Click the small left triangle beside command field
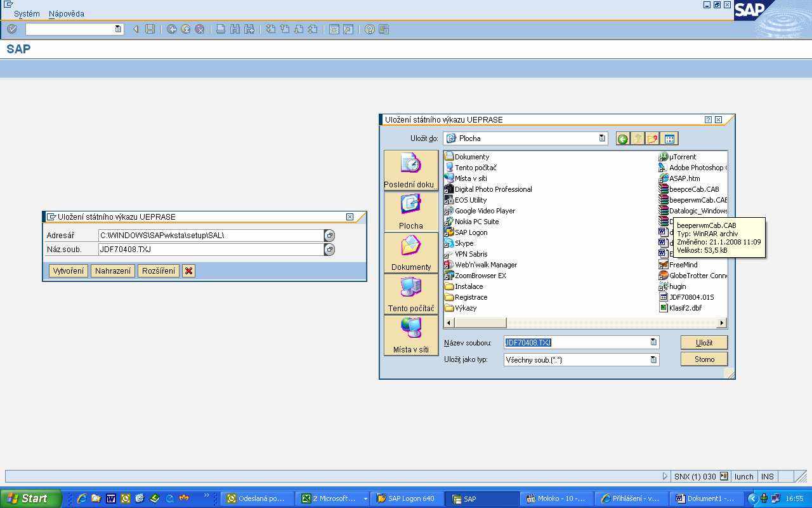This screenshot has height=508, width=812. 135,29
